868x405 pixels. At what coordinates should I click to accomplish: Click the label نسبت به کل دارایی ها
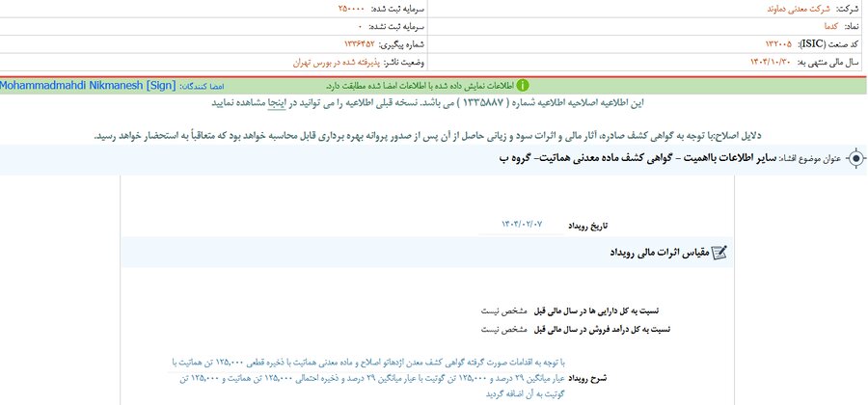596,310
